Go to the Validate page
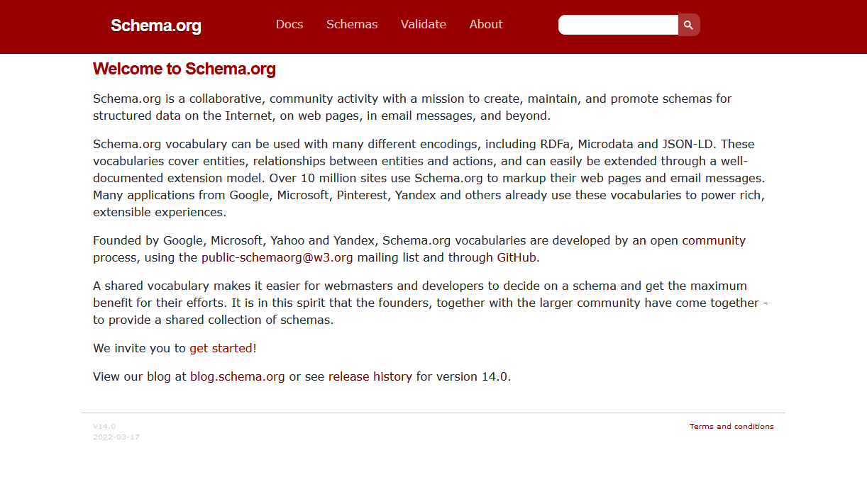867x504 pixels. point(424,24)
